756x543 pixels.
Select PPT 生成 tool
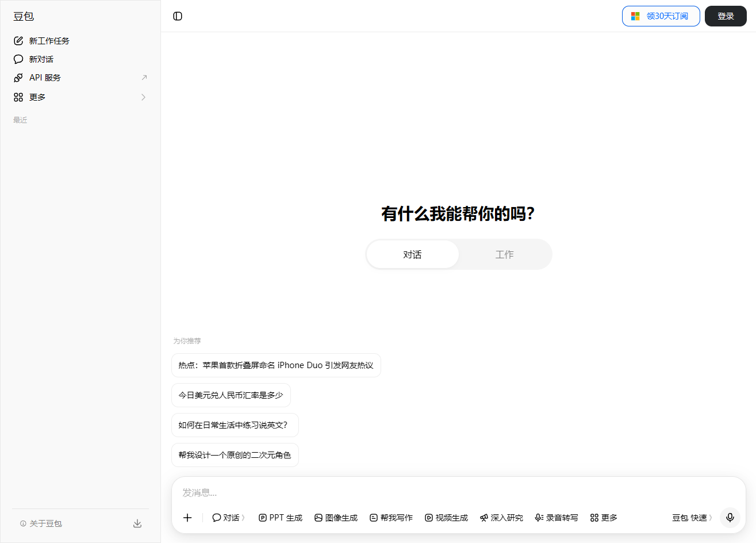click(x=281, y=518)
